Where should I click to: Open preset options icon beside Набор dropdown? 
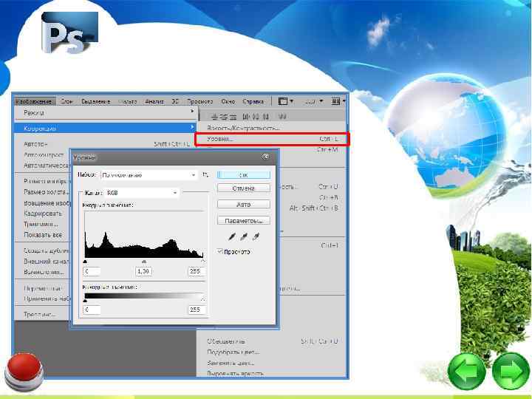click(205, 174)
